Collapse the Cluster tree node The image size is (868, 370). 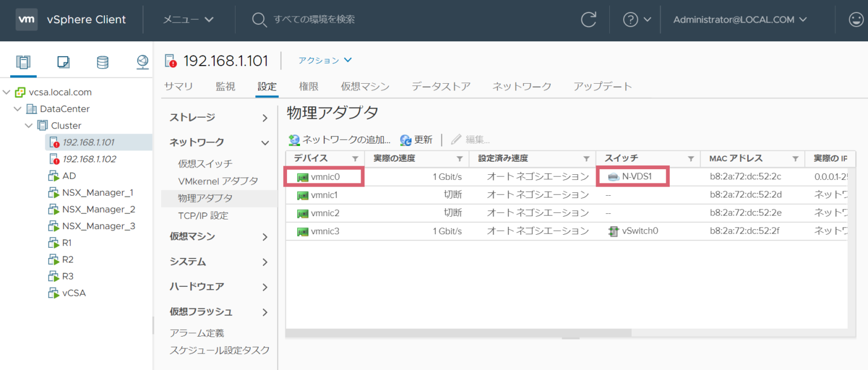pyautogui.click(x=28, y=125)
